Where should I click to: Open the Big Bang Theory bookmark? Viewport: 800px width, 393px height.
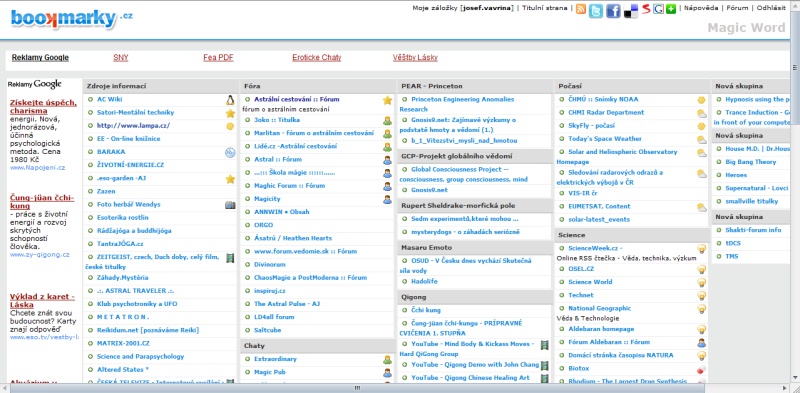click(x=751, y=162)
